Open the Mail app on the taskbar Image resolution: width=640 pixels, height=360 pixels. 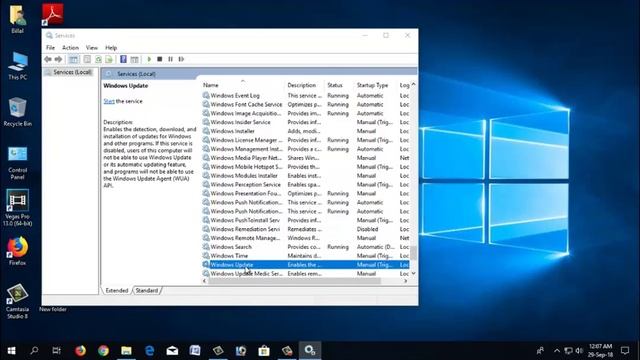point(172,351)
